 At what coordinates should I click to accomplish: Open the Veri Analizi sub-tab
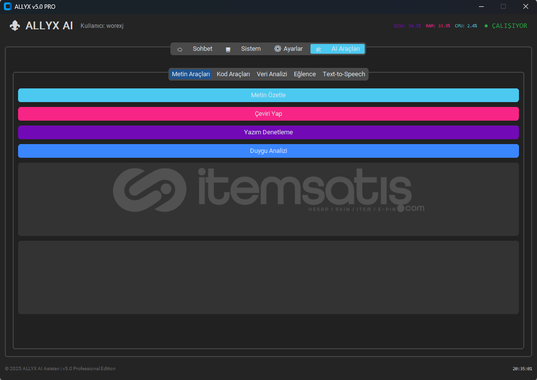(272, 74)
